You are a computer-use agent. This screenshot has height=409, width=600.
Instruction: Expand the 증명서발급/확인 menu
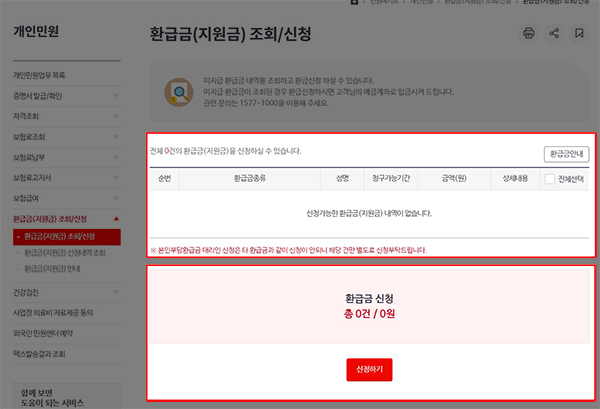67,96
